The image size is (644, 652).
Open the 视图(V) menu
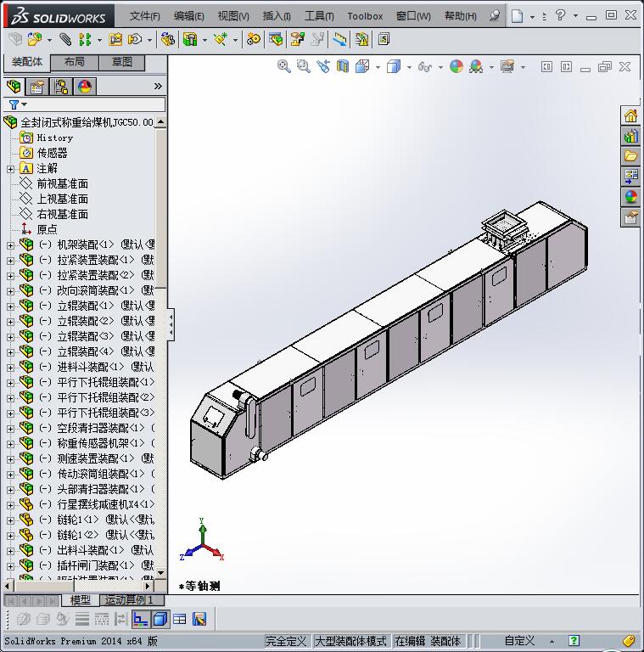coord(233,16)
